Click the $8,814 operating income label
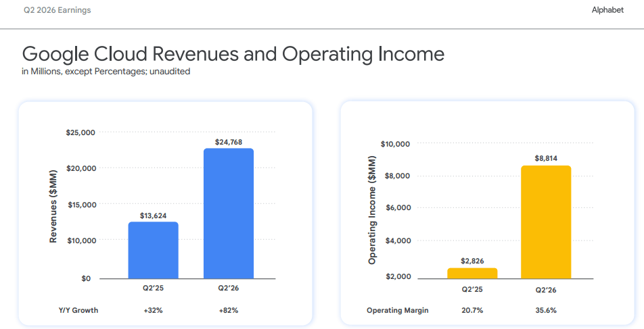Viewport: 644px width, 329px height. coord(546,158)
